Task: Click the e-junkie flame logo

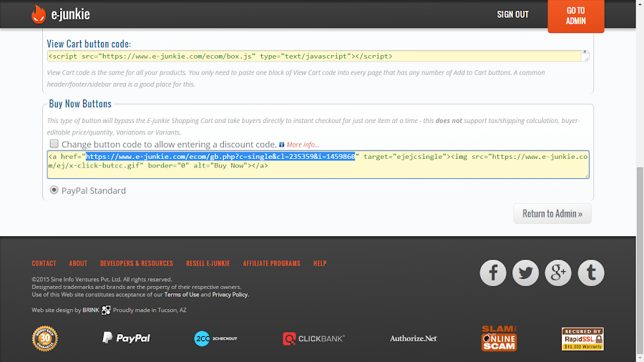Action: [x=39, y=14]
